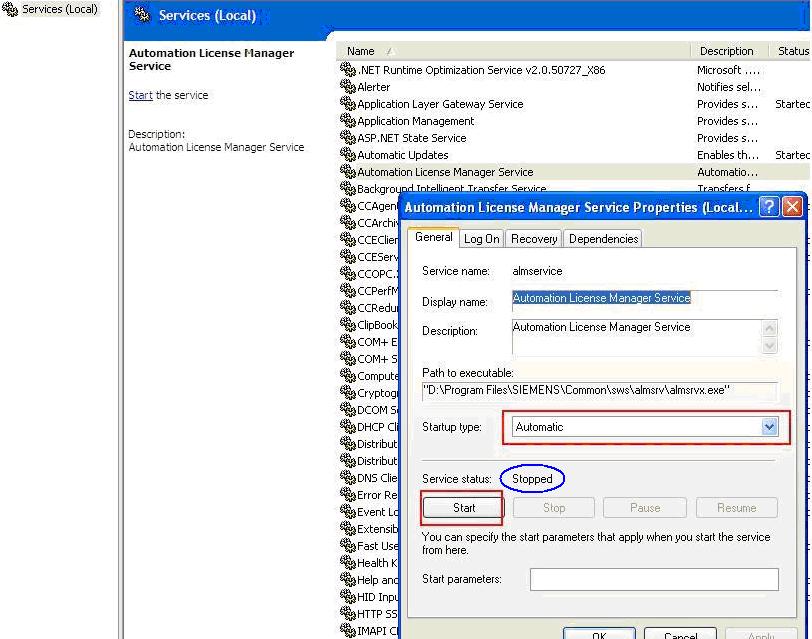Open the Recovery tab

point(534,239)
